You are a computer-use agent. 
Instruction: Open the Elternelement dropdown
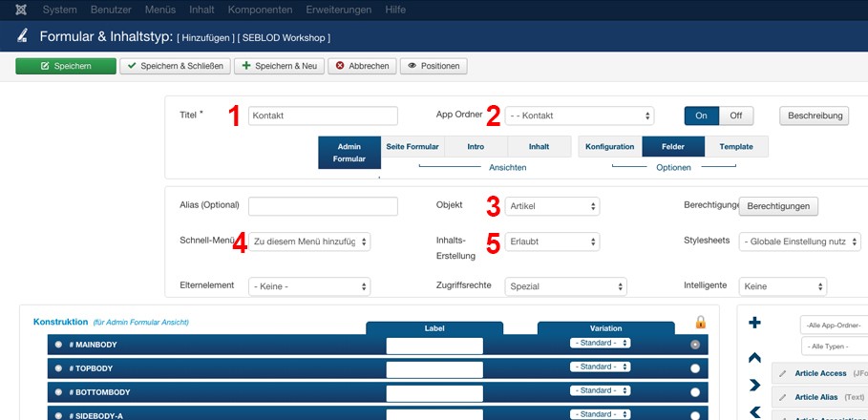(x=308, y=286)
